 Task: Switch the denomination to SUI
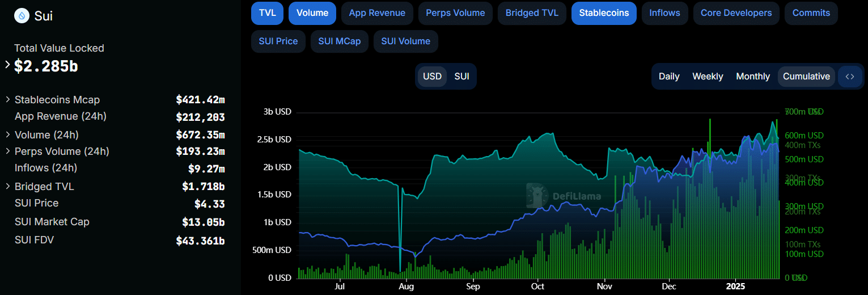461,77
